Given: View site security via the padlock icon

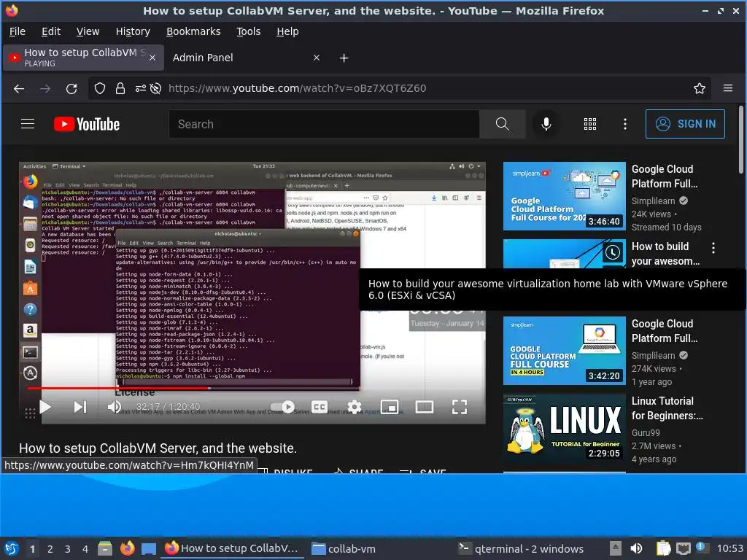Looking at the screenshot, I should click(x=120, y=88).
